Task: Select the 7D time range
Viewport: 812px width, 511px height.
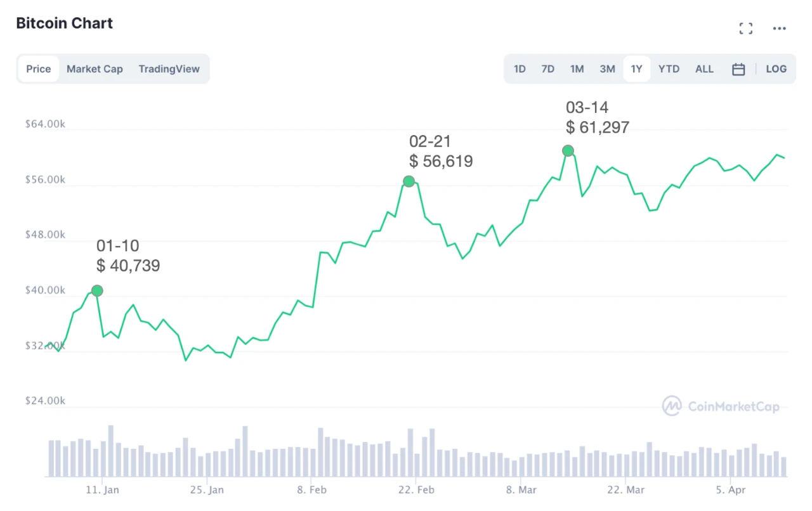Action: click(548, 69)
